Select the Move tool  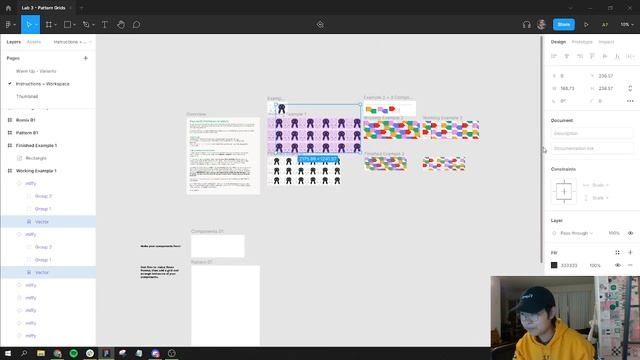pyautogui.click(x=29, y=24)
